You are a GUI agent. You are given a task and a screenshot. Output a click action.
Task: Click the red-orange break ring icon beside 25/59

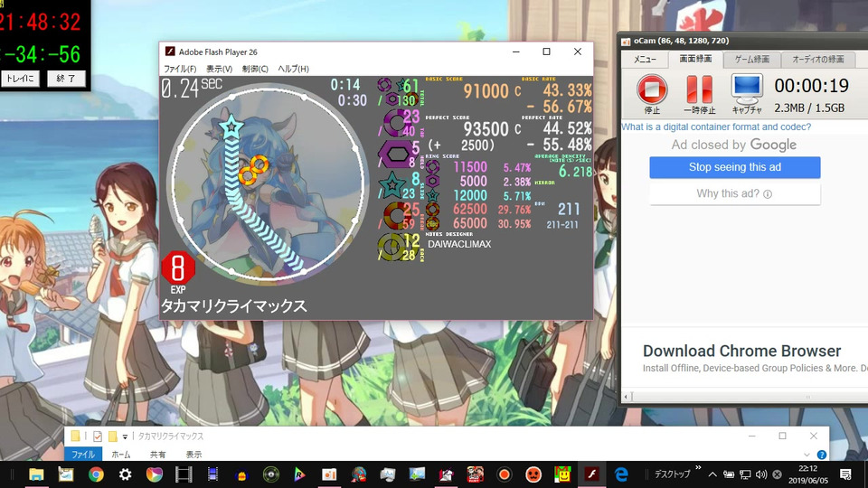click(x=395, y=216)
